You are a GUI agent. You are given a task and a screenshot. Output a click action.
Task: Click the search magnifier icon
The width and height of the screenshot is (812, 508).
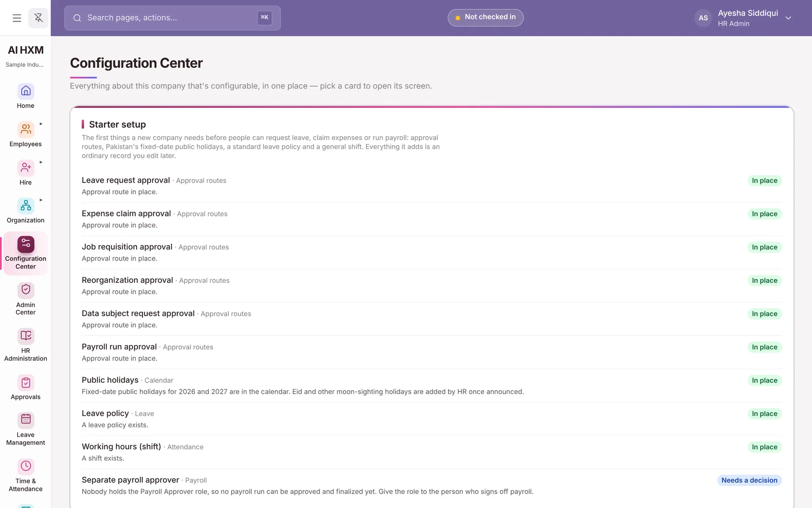pos(77,18)
